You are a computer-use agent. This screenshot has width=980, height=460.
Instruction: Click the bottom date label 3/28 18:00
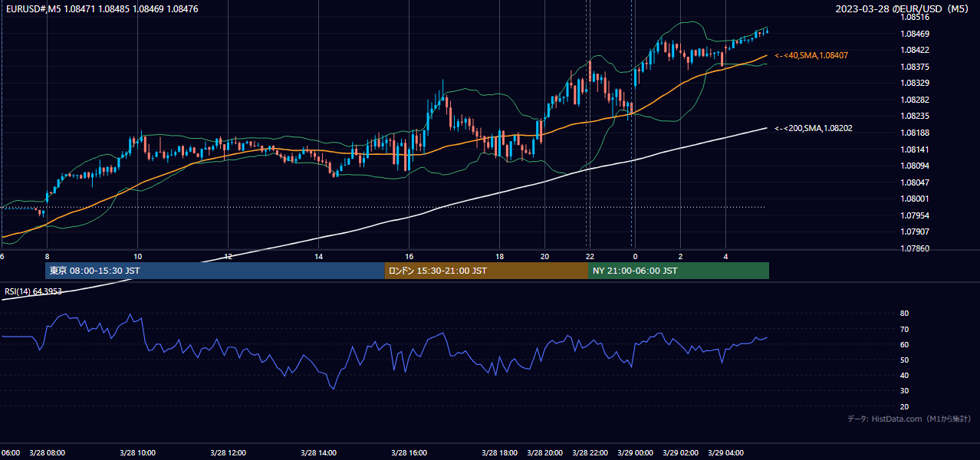tap(500, 453)
